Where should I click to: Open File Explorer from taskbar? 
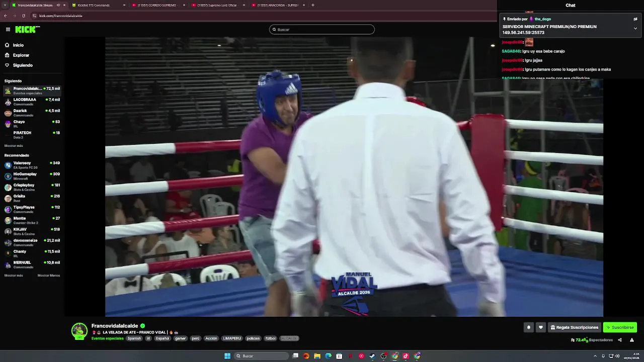[x=317, y=356]
